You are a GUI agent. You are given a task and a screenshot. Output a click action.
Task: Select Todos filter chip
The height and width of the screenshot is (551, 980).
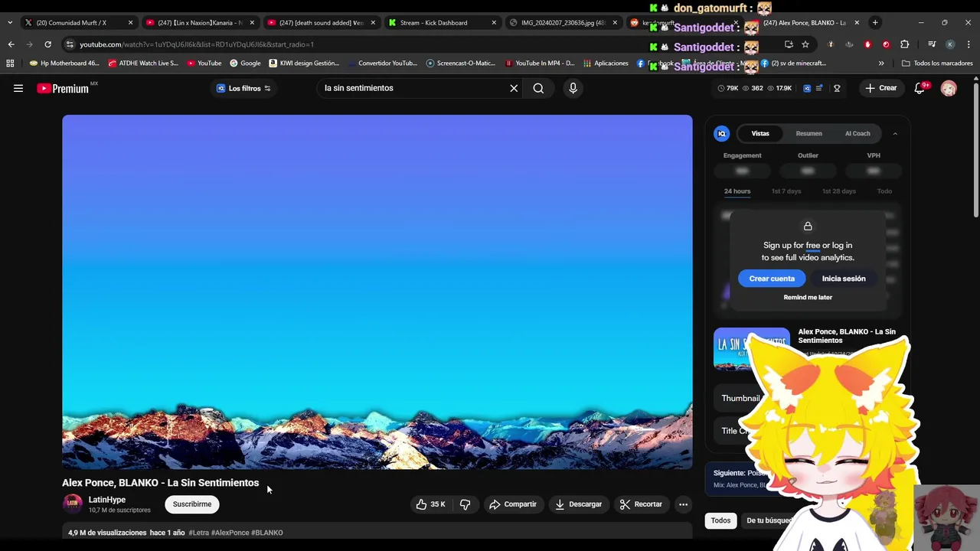point(720,520)
